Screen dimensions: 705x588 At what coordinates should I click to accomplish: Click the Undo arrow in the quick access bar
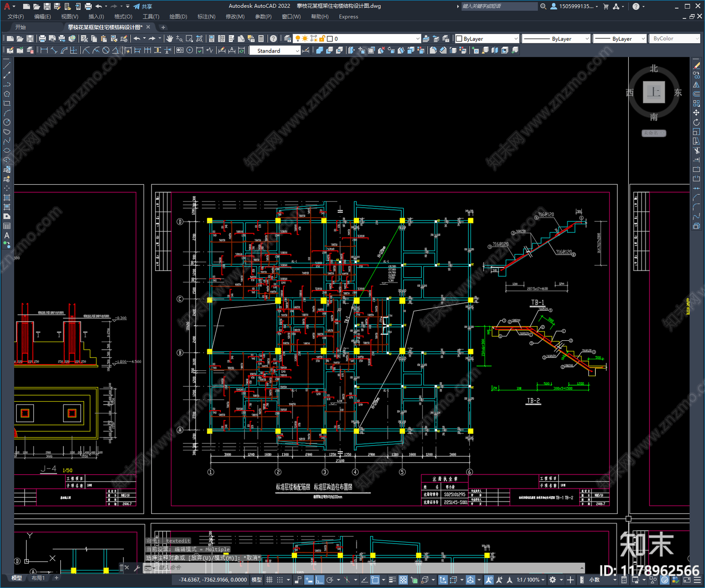coord(99,6)
